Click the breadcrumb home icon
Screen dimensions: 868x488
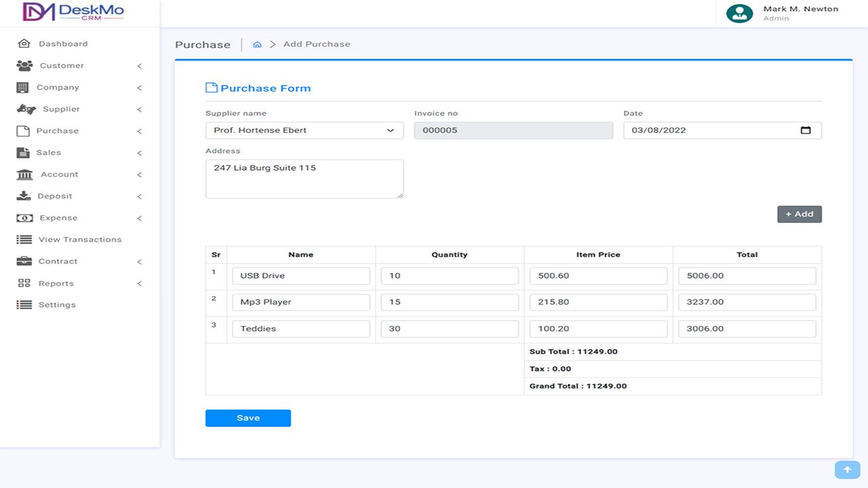[257, 45]
